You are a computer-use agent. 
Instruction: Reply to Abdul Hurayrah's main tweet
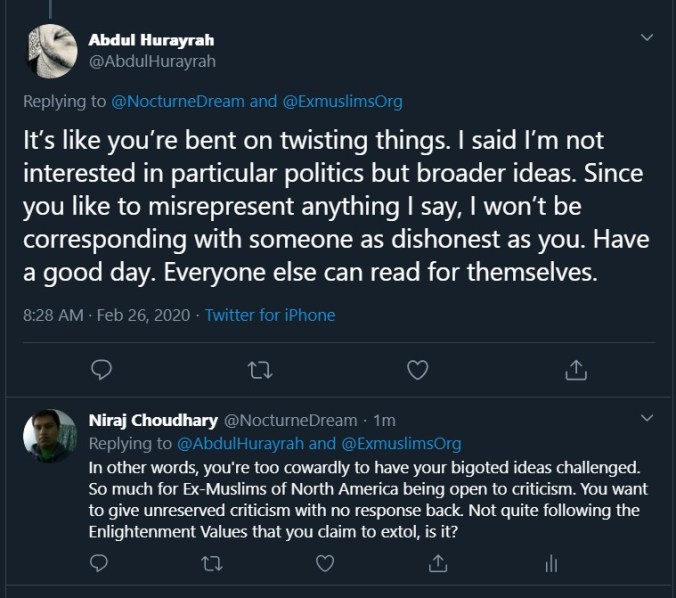point(101,370)
